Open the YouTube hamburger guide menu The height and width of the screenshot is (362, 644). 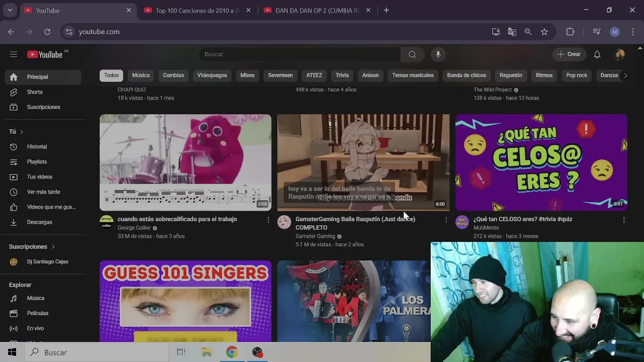(14, 54)
